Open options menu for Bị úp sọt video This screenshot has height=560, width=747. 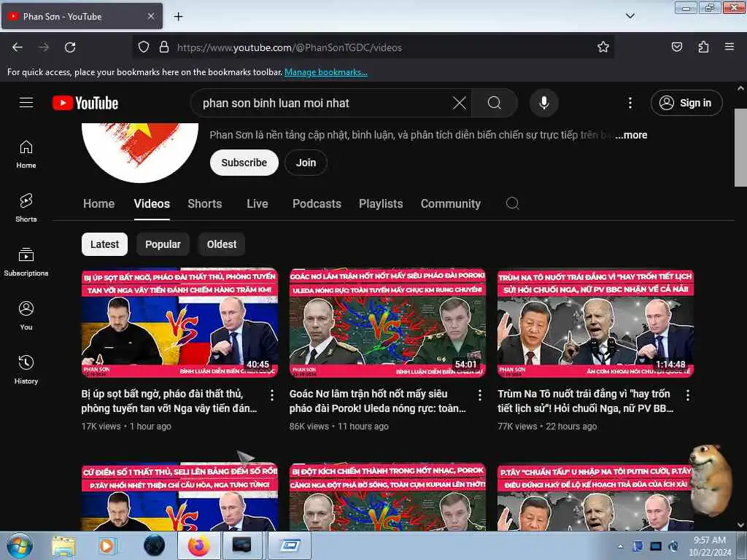pyautogui.click(x=271, y=394)
